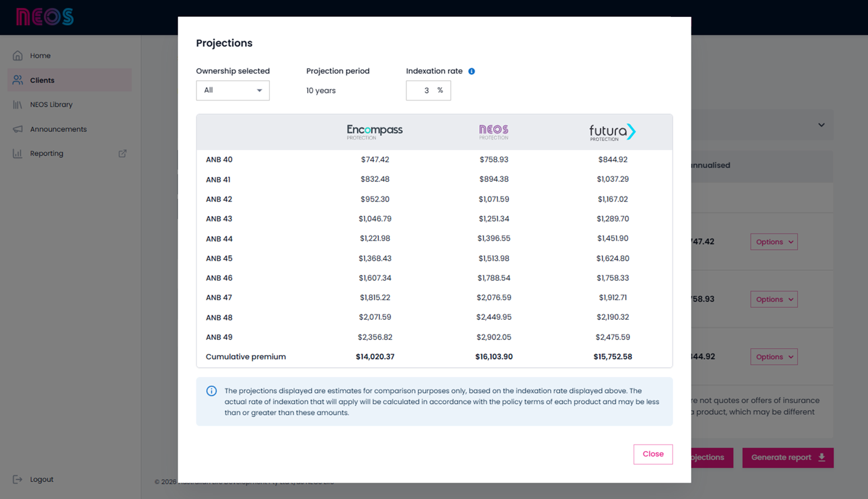The width and height of the screenshot is (868, 499).
Task: Close the Projections dialog
Action: (652, 454)
